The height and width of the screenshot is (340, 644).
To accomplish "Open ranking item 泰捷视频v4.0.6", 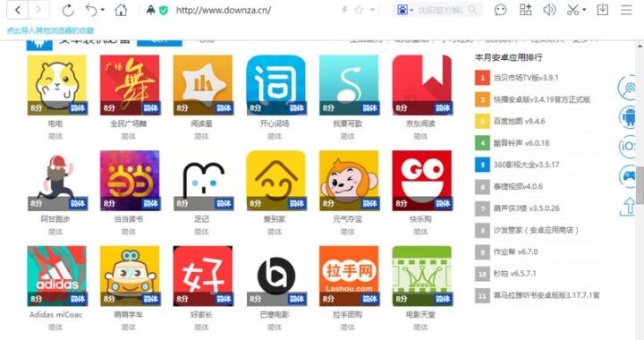I will click(518, 186).
